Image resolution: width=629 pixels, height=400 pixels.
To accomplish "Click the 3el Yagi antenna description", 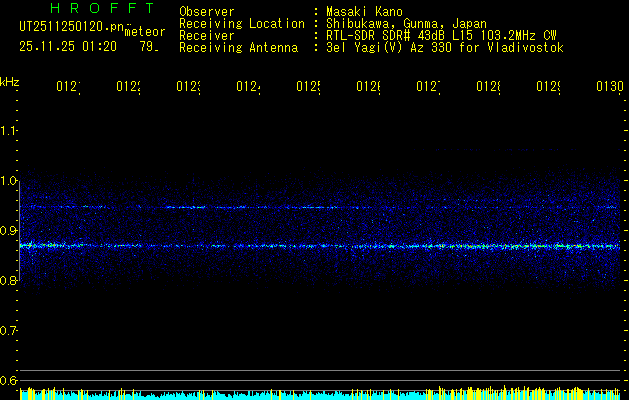I will pyautogui.click(x=445, y=48).
